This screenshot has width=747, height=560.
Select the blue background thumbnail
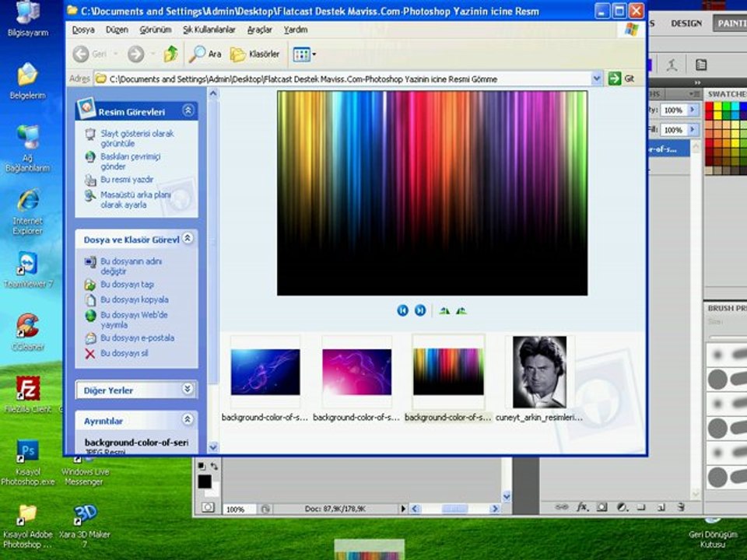265,372
